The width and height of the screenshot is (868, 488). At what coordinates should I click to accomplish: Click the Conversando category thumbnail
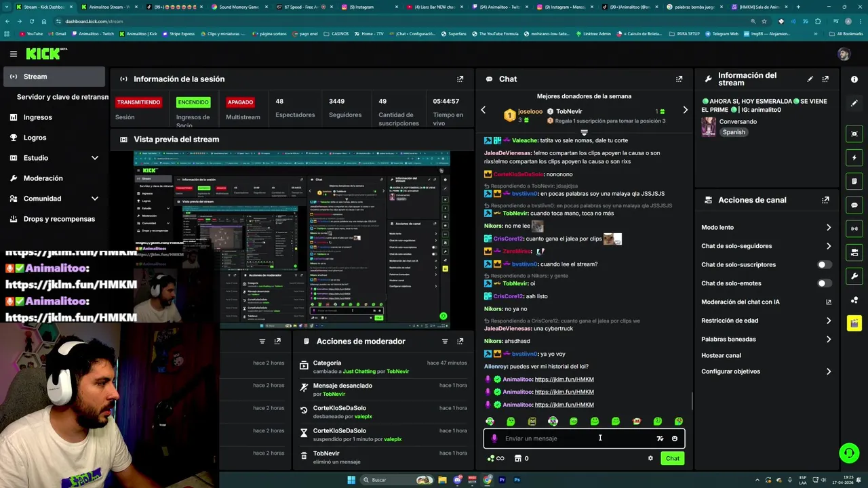pyautogui.click(x=709, y=127)
